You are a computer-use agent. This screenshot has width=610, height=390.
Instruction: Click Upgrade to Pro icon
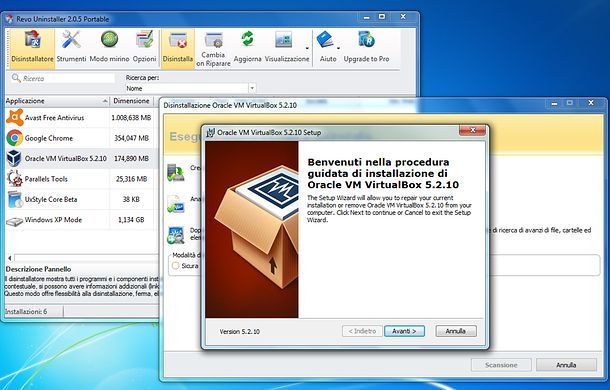[x=366, y=40]
